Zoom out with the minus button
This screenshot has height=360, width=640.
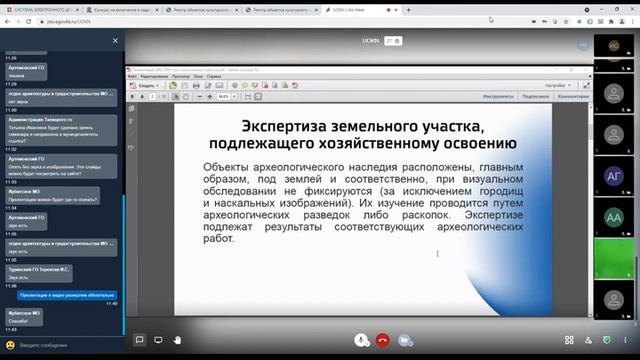coord(200,97)
